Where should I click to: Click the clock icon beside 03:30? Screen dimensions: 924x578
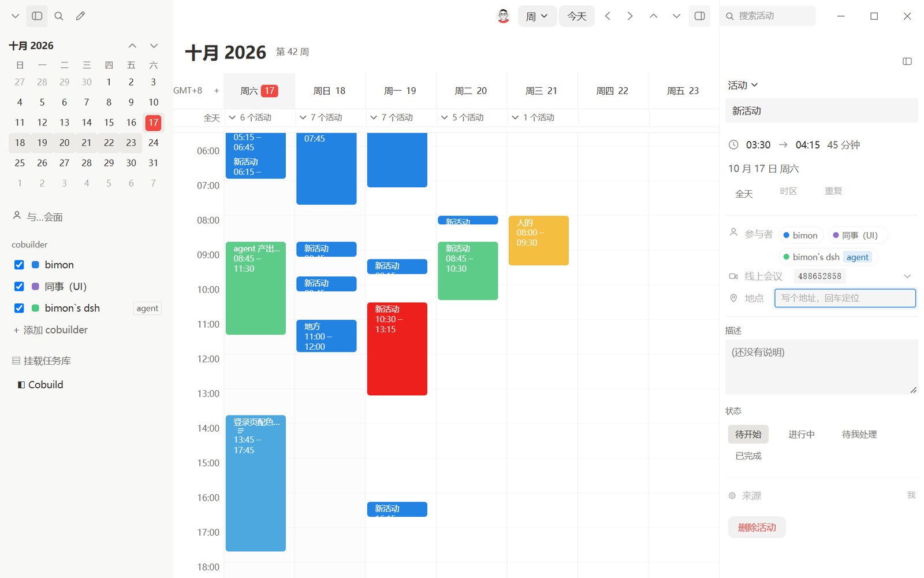point(733,144)
